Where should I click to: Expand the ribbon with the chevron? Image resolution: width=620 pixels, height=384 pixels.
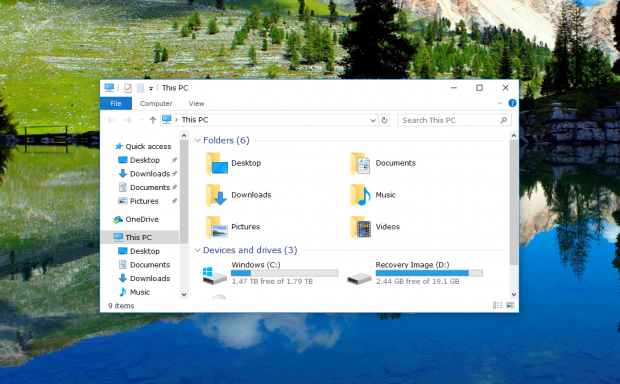coord(499,103)
